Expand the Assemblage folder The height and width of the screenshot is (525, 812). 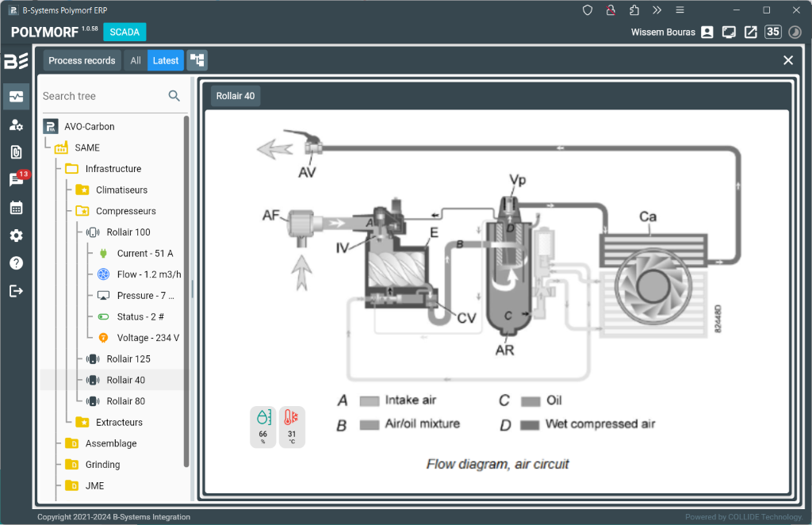111,444
